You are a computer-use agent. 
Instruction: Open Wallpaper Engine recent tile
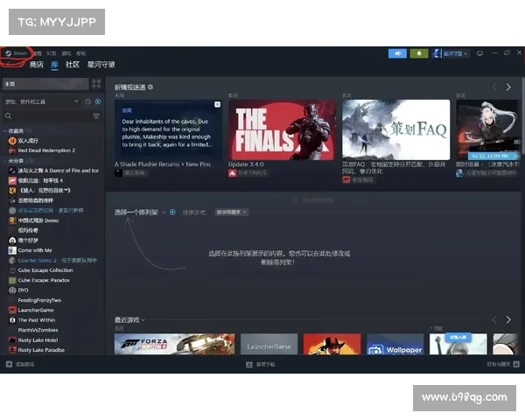pyautogui.click(x=395, y=344)
